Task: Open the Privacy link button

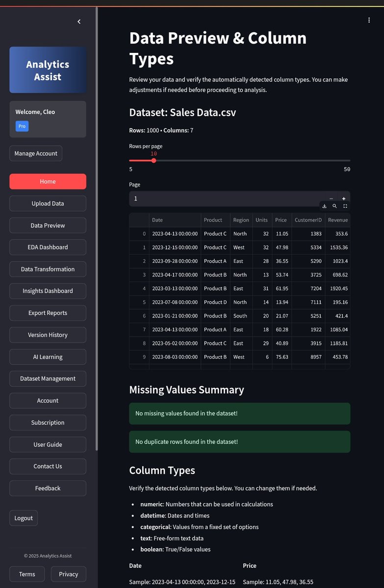Action: click(x=68, y=574)
